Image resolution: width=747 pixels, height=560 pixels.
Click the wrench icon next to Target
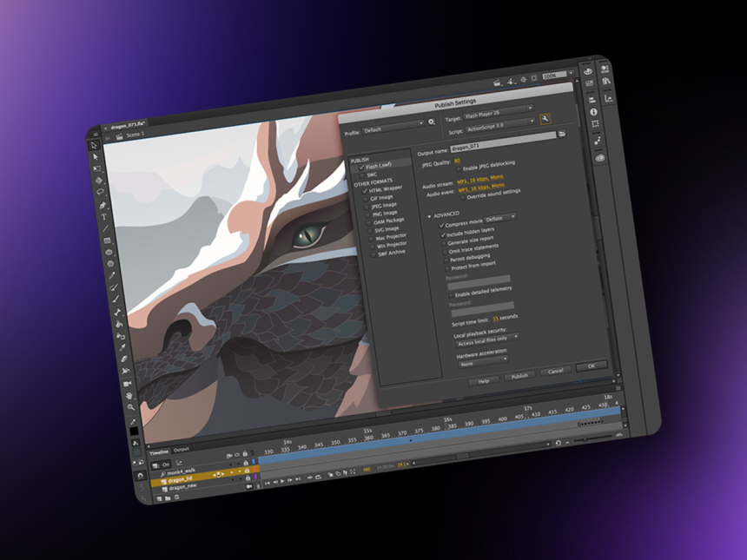coord(544,120)
